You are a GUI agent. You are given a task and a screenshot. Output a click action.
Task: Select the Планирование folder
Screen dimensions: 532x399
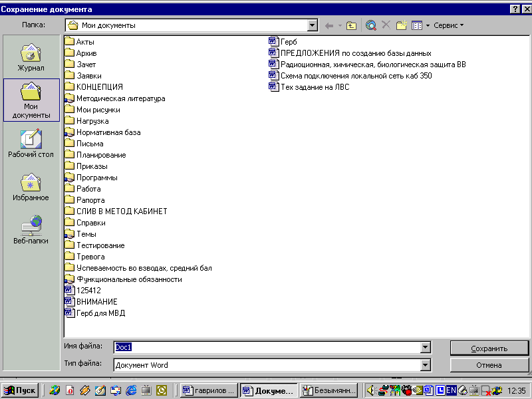pos(95,155)
